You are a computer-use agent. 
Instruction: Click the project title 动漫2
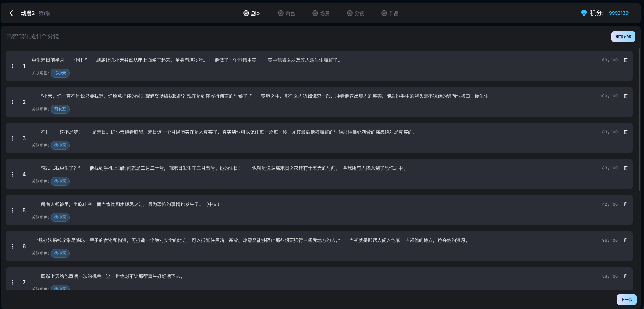pyautogui.click(x=28, y=13)
